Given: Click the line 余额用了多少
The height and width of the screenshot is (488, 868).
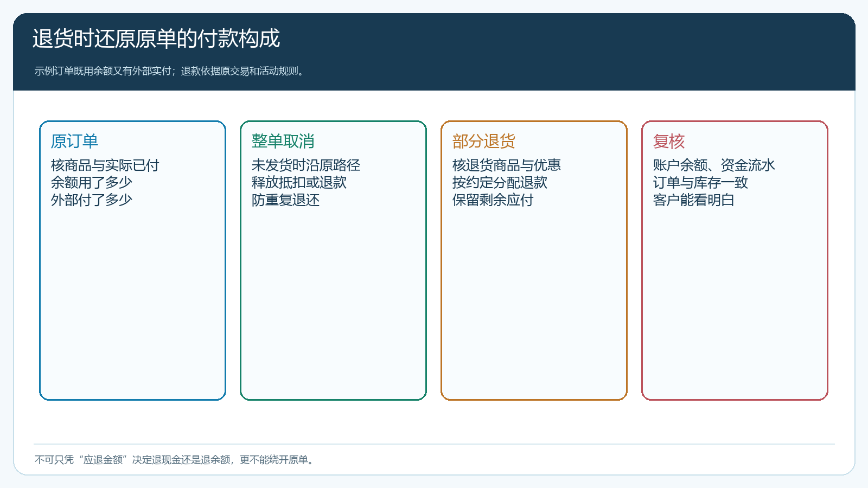Looking at the screenshot, I should click(91, 182).
